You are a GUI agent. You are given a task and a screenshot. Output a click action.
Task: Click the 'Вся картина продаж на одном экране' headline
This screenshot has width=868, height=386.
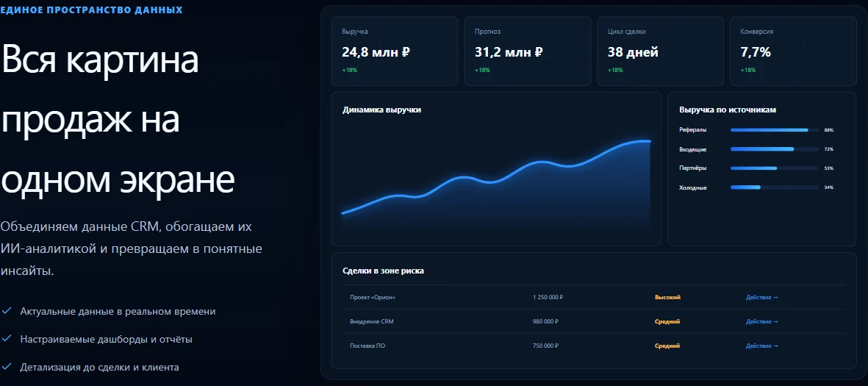pos(118,119)
